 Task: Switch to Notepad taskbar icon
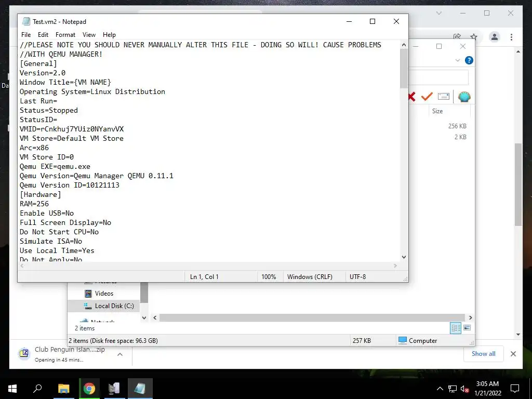click(140, 389)
